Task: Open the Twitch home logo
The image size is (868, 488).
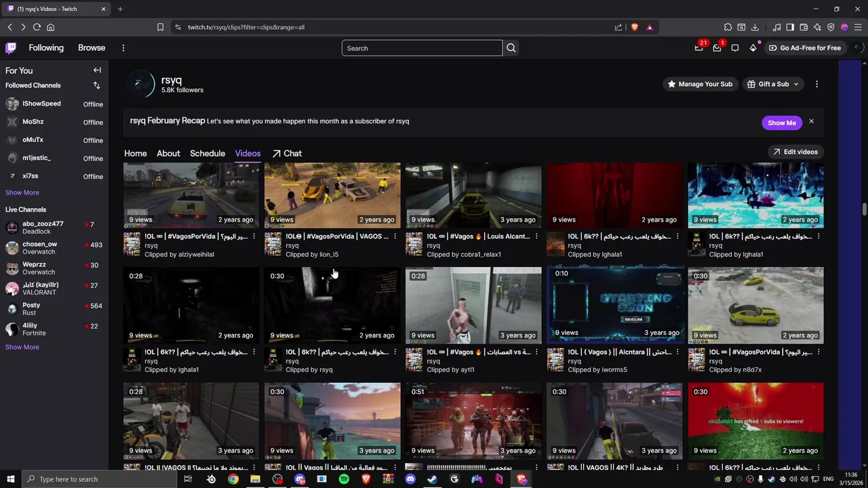Action: click(11, 48)
